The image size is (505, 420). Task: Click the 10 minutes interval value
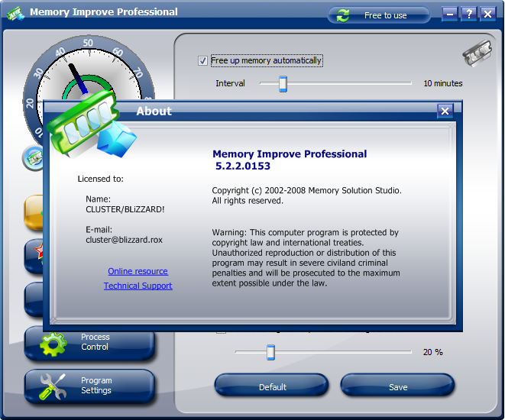click(443, 83)
